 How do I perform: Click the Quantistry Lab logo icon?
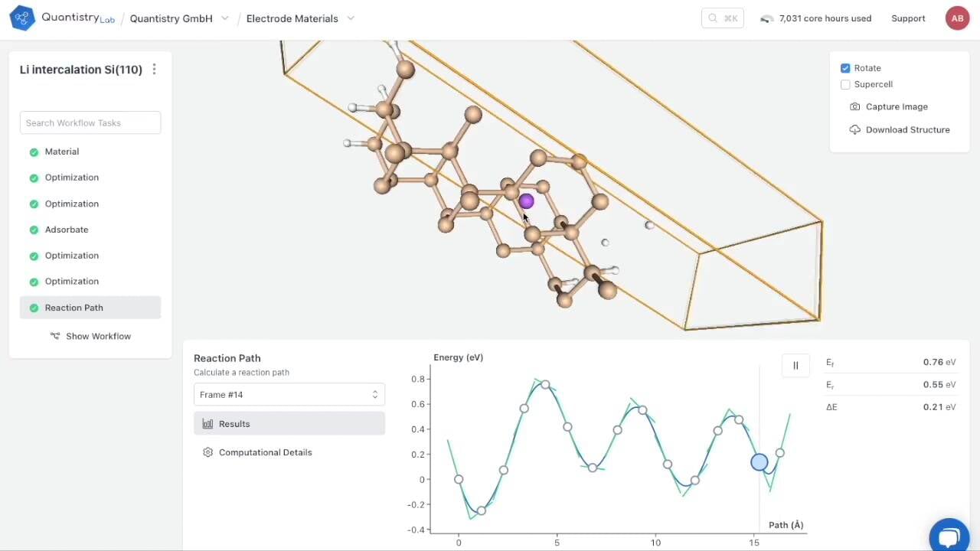pos(22,18)
